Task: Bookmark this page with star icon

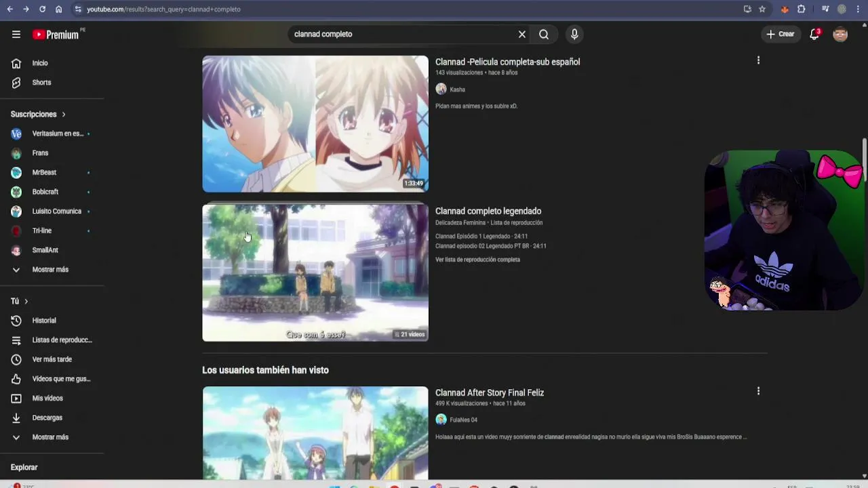Action: coord(762,9)
